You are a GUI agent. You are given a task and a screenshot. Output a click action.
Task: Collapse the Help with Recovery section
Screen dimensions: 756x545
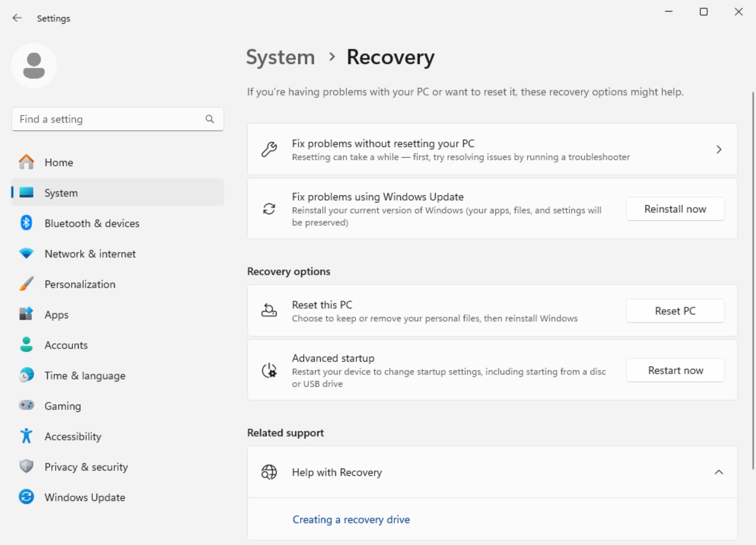tap(718, 472)
